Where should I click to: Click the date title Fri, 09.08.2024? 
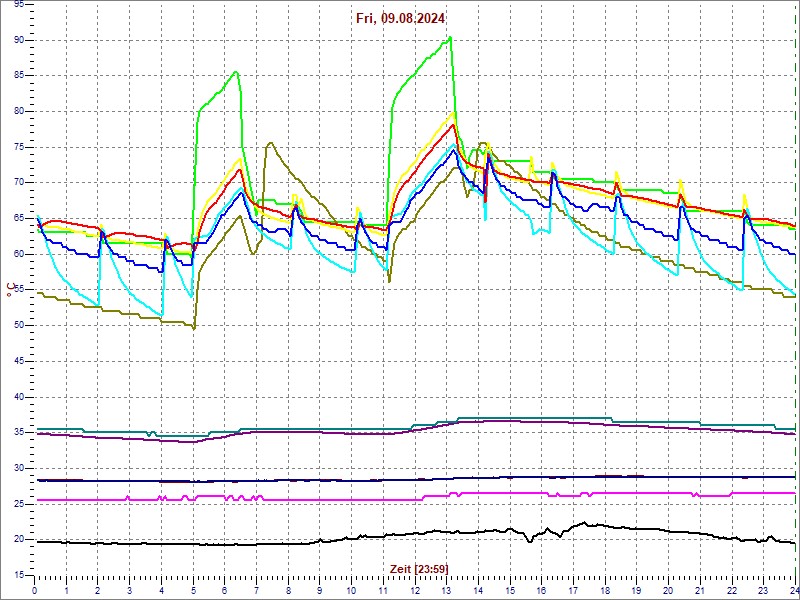coord(400,18)
